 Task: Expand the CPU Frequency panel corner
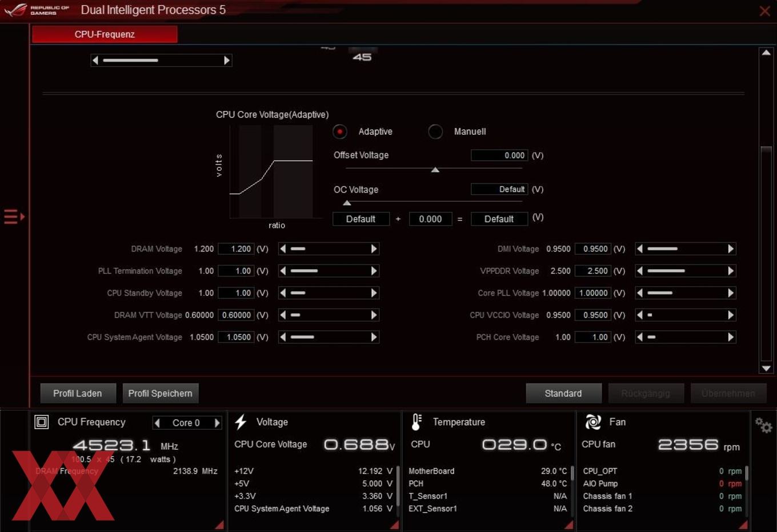coord(219,525)
